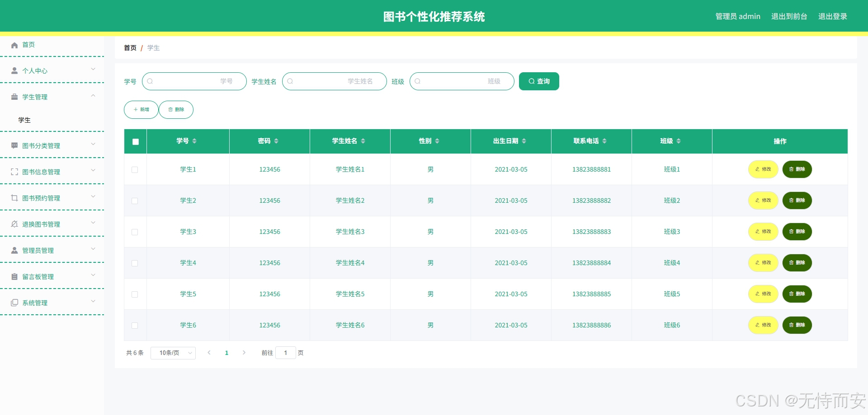
Task: Select 学生 submenu item
Action: point(24,120)
